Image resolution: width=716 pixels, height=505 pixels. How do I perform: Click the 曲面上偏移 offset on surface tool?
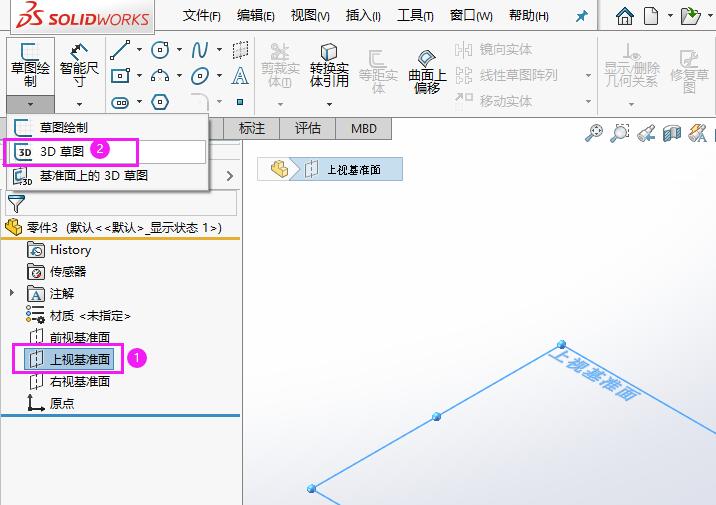[x=427, y=71]
